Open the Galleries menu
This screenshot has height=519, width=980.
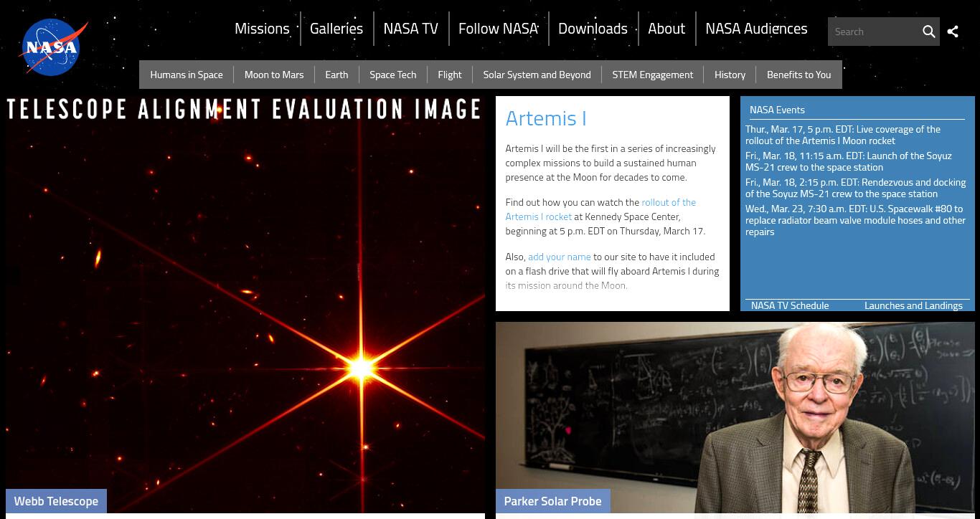pos(336,29)
